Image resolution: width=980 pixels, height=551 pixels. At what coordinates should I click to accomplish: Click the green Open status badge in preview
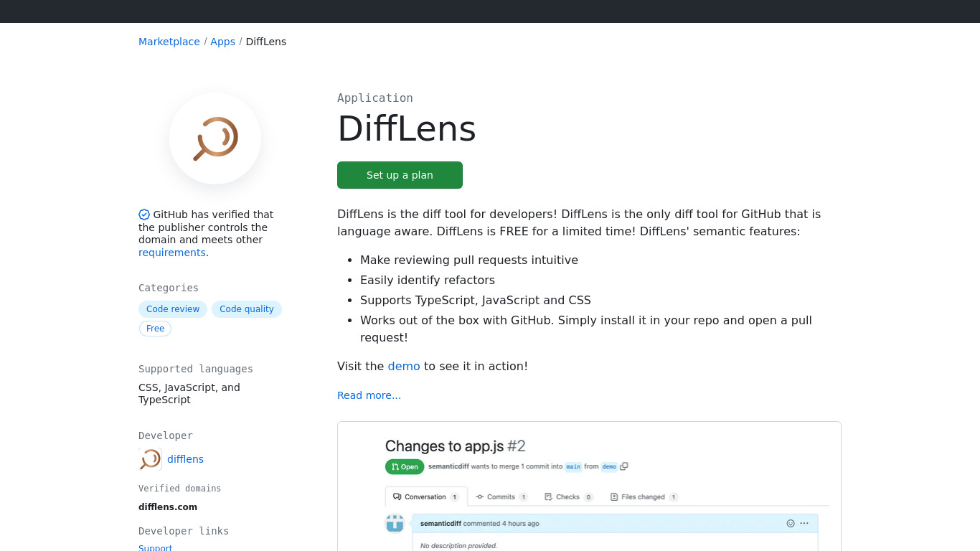(405, 466)
